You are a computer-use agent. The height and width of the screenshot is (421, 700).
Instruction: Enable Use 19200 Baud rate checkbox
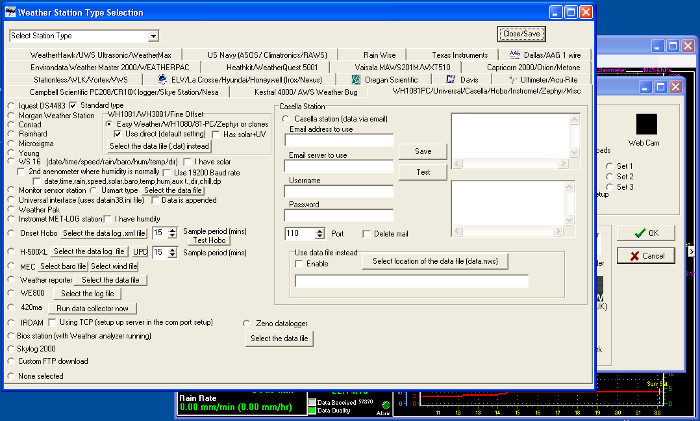[x=167, y=172]
